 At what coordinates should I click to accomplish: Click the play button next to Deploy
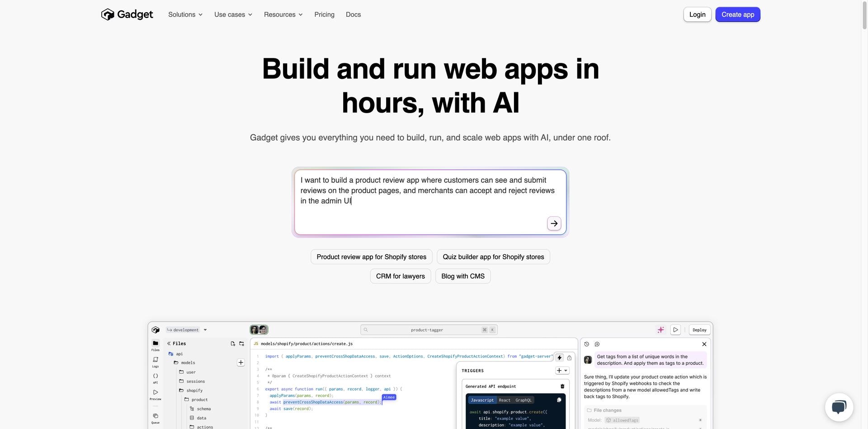pos(675,330)
